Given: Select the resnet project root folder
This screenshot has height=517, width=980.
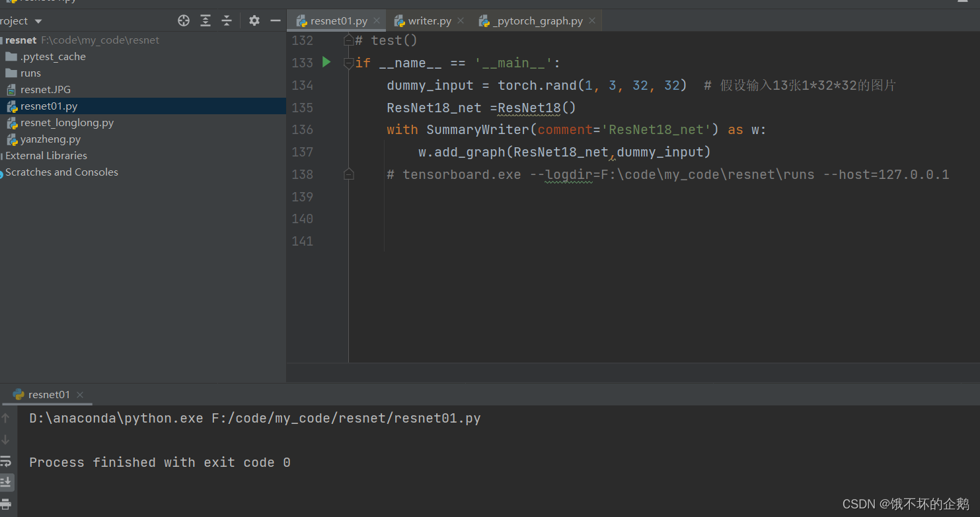Looking at the screenshot, I should [143, 40].
